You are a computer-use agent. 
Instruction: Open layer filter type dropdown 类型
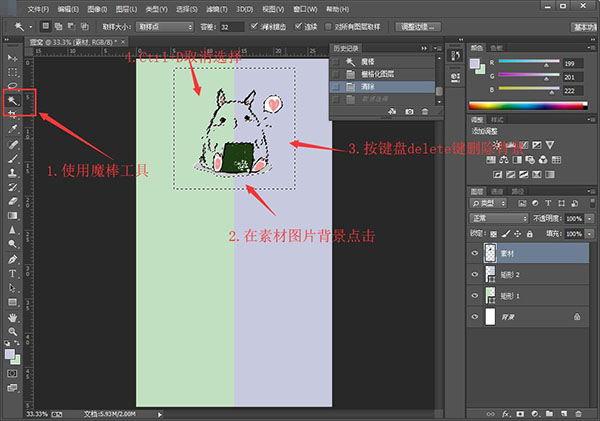[x=488, y=203]
